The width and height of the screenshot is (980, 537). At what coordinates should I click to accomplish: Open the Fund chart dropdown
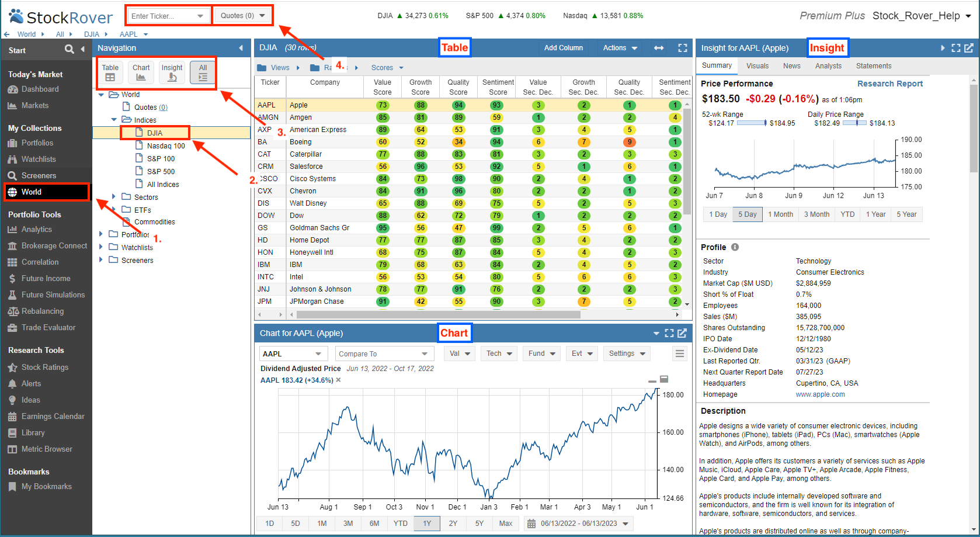(542, 354)
